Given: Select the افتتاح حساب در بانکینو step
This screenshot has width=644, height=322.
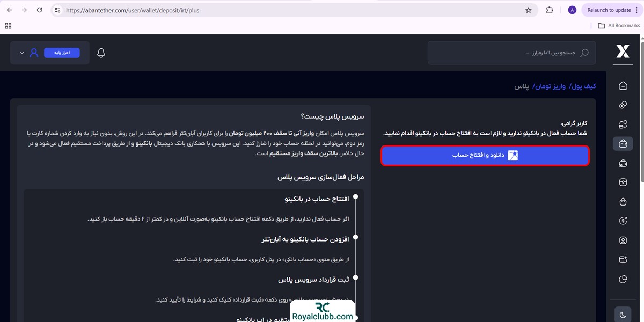Looking at the screenshot, I should 317,199.
